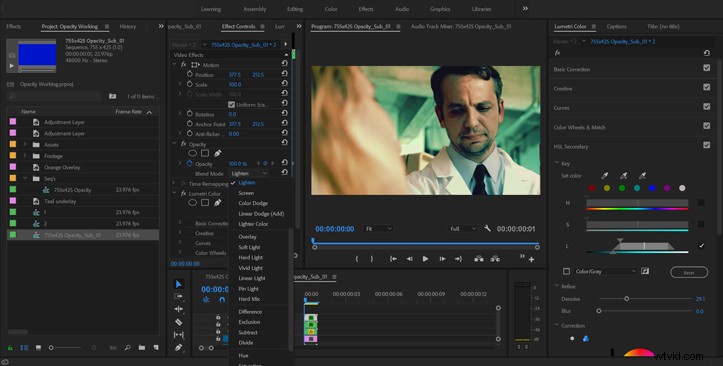Select the Selection arrow tool

pyautogui.click(x=179, y=284)
